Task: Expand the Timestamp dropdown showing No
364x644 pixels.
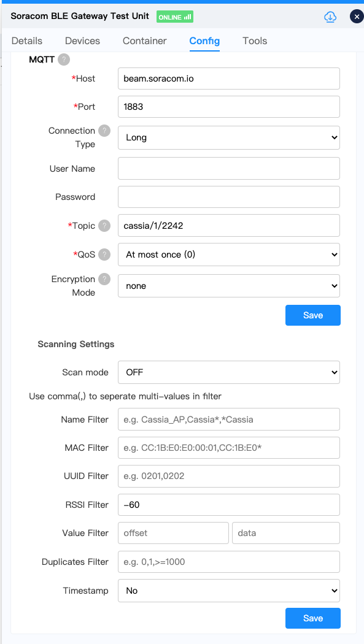Action: pyautogui.click(x=228, y=590)
